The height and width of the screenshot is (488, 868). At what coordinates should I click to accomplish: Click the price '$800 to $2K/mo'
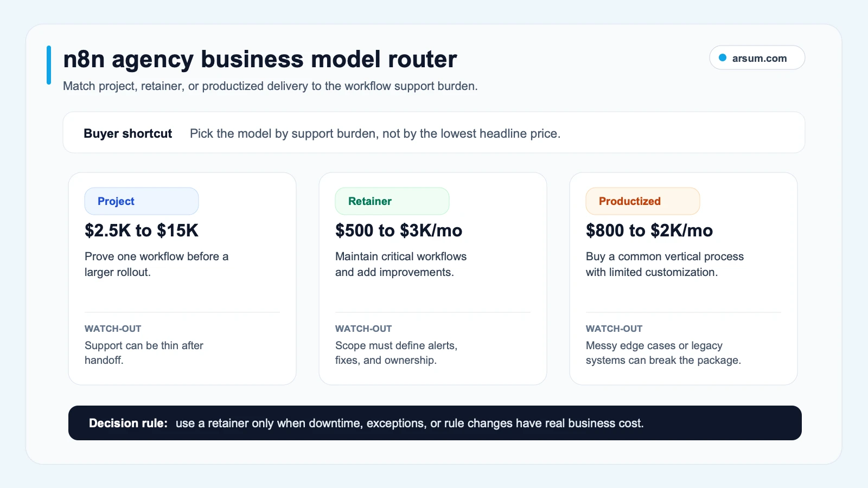coord(649,230)
